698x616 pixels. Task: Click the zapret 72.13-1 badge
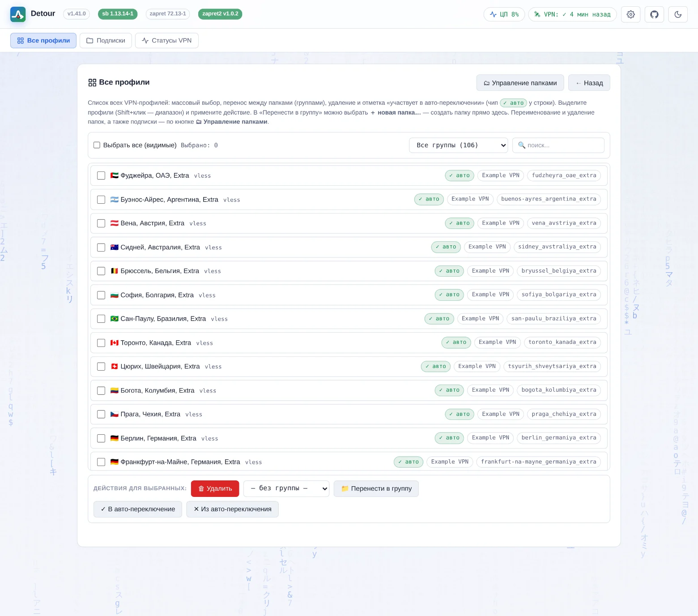[168, 14]
